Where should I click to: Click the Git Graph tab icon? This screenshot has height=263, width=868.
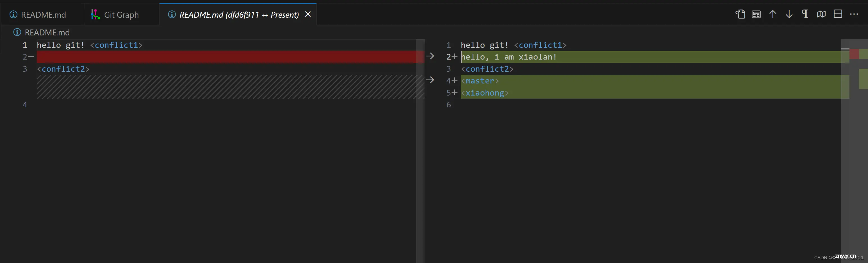(x=95, y=15)
